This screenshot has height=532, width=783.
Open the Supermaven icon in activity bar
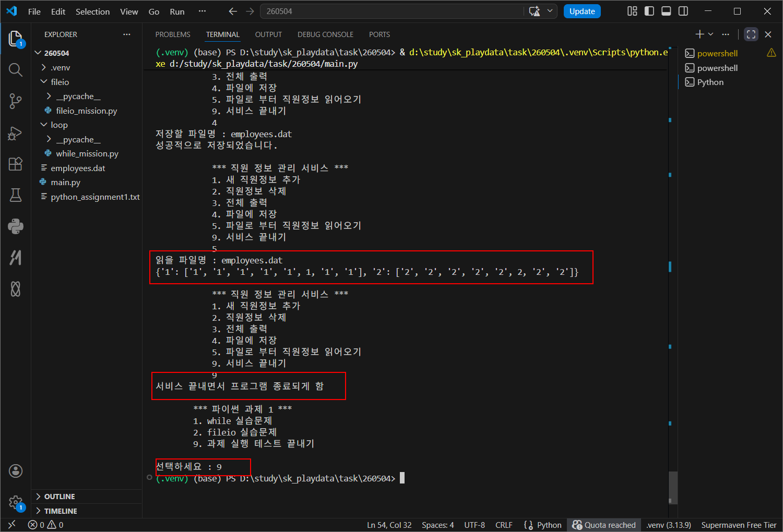click(x=16, y=257)
